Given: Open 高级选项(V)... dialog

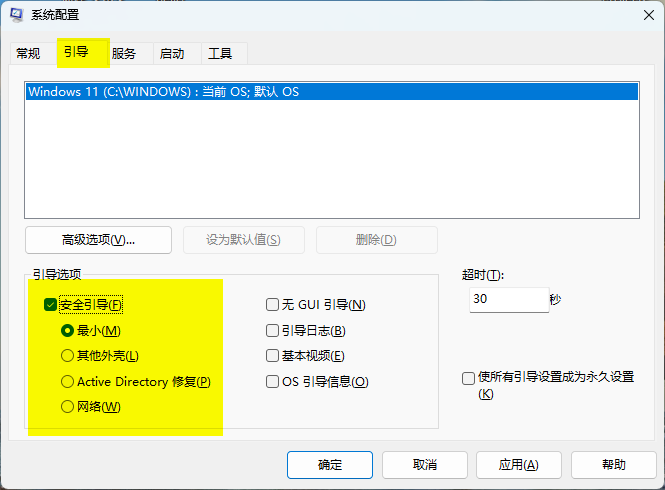Looking at the screenshot, I should tap(98, 240).
